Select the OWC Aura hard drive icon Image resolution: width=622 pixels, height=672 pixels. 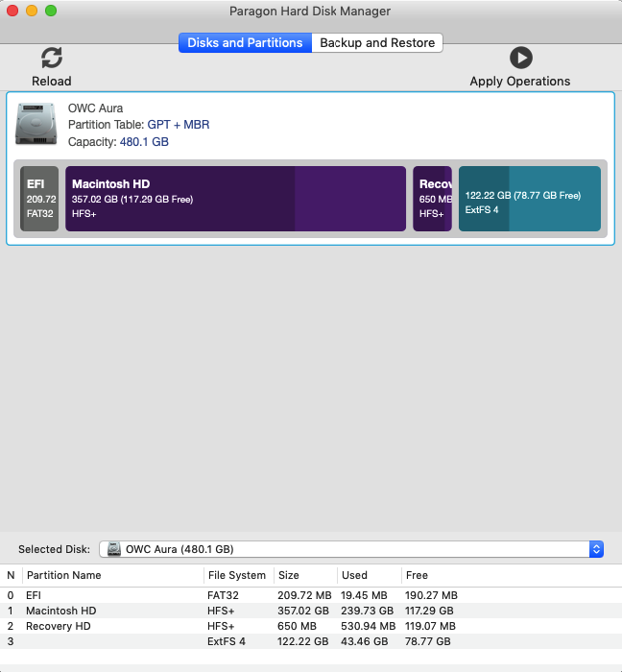pyautogui.click(x=36, y=124)
